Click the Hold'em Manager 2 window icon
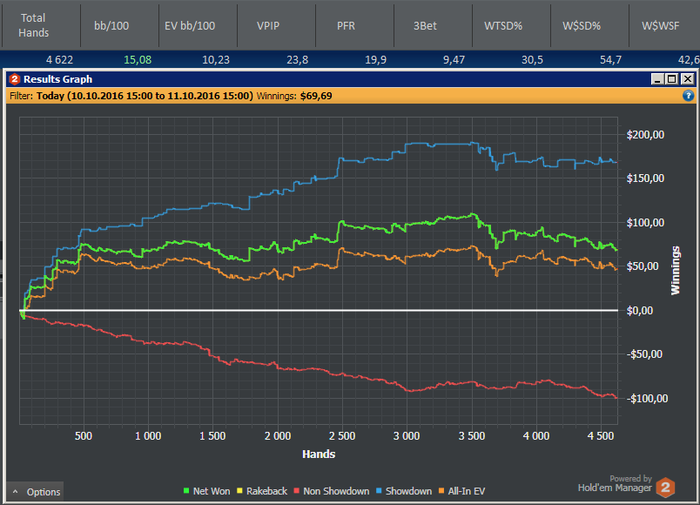This screenshot has width=700, height=505. click(x=14, y=79)
